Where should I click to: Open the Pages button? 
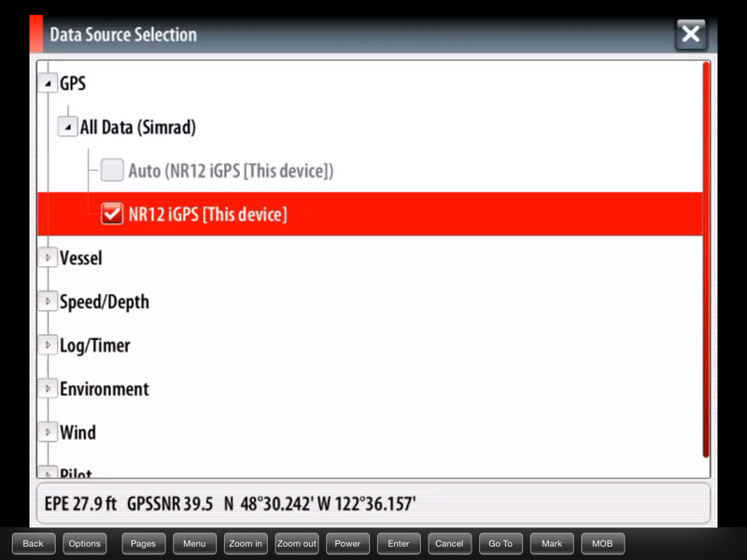144,544
